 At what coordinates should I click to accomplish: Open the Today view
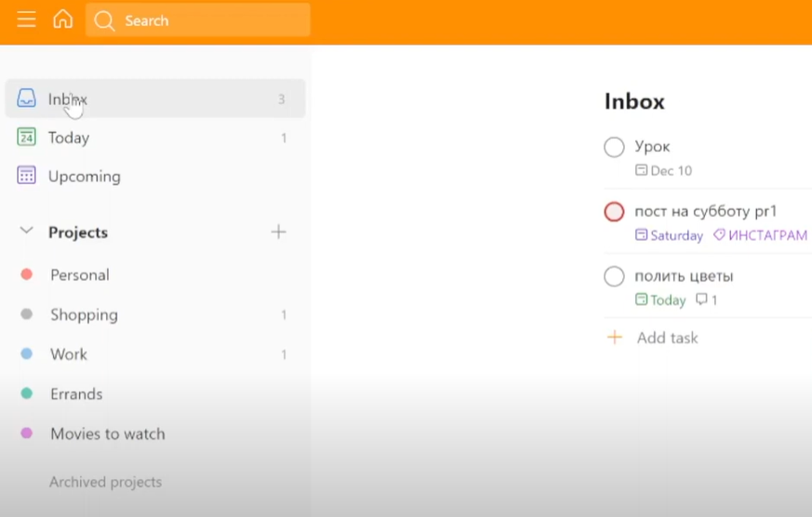point(154,138)
